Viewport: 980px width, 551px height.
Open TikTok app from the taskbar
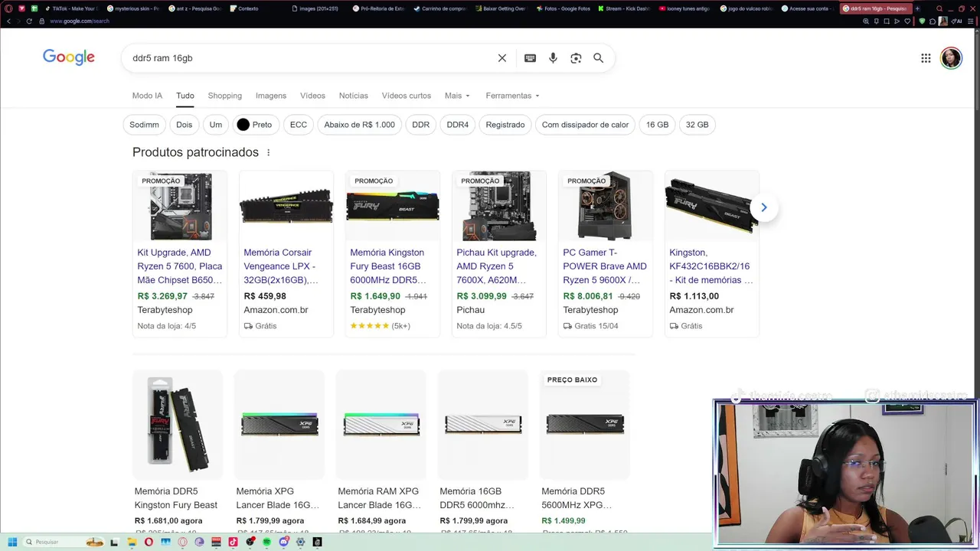[x=233, y=542]
